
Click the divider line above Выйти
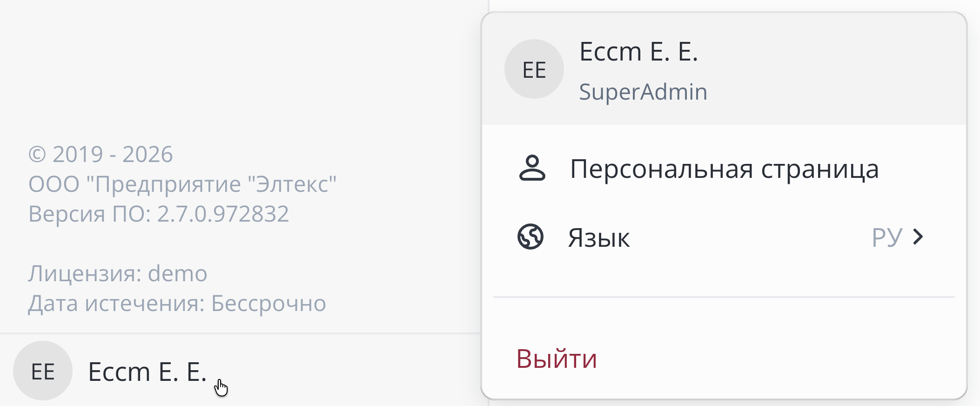(724, 297)
